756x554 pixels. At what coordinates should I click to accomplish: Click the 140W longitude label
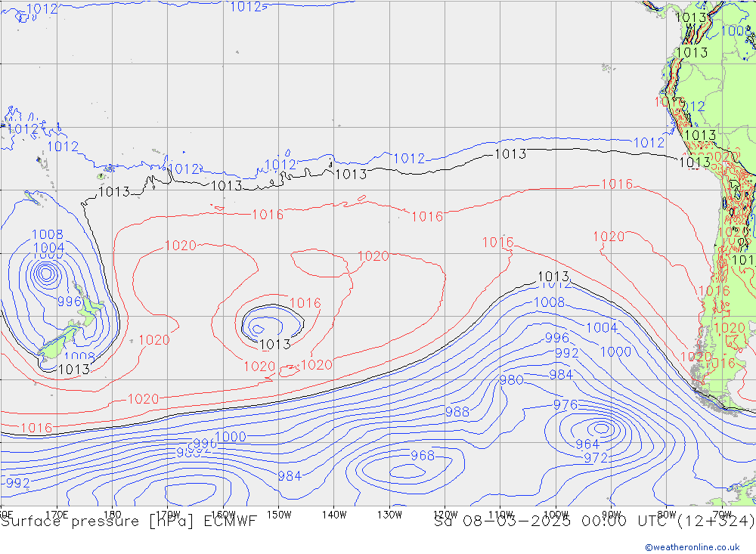click(334, 515)
